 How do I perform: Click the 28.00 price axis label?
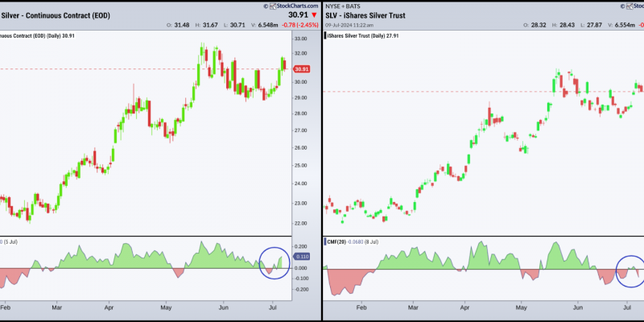(x=301, y=114)
